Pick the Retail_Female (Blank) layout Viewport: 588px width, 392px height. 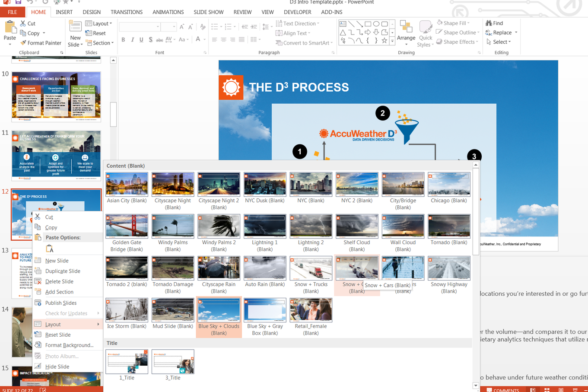tap(311, 317)
